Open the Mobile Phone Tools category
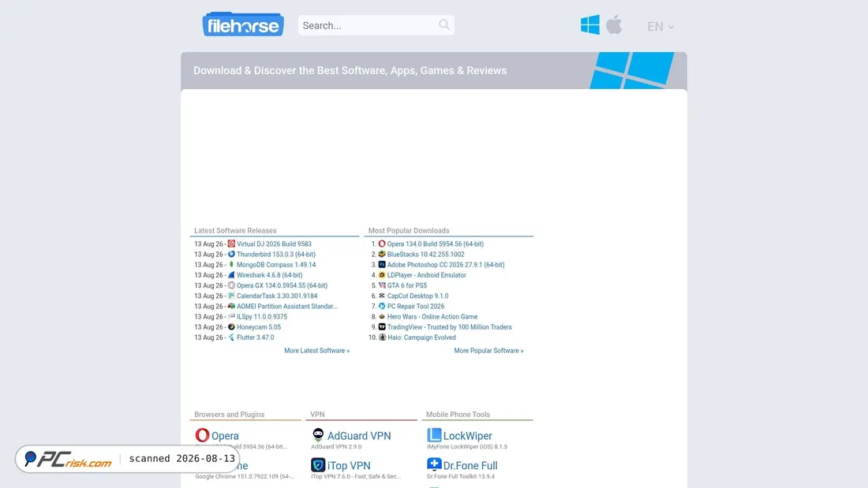This screenshot has width=868, height=488. point(458,415)
